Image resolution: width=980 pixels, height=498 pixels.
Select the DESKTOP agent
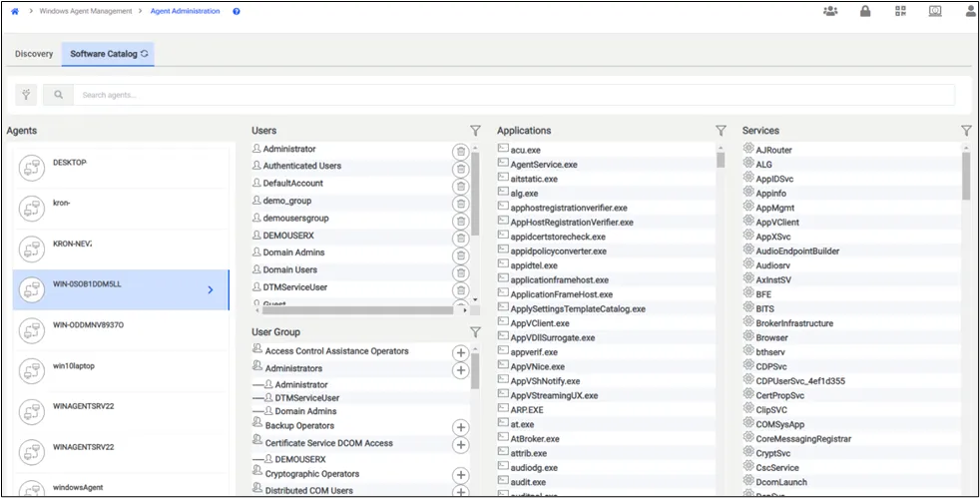point(120,168)
